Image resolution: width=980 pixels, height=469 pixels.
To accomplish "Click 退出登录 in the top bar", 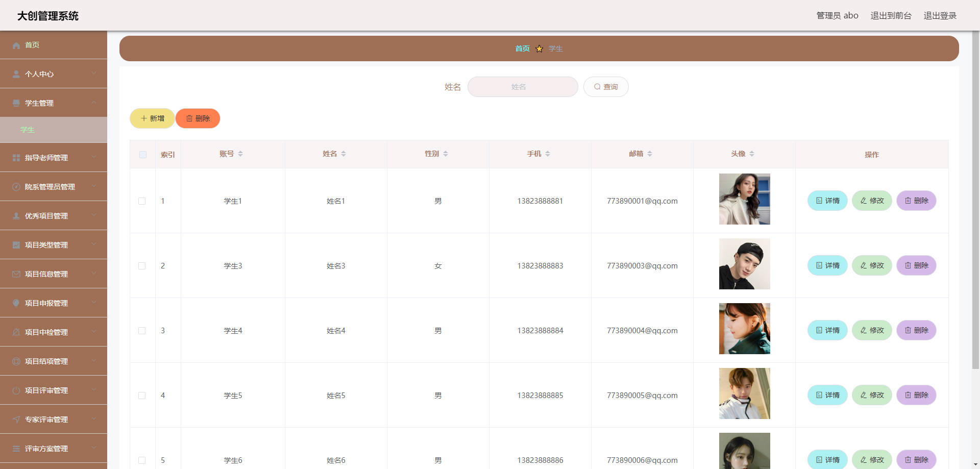I will [940, 16].
